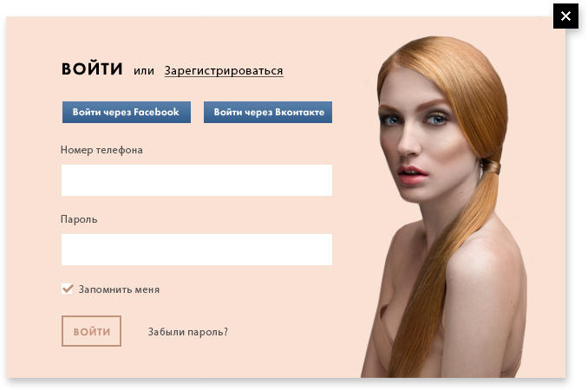Click the Номер телефона field label
Image resolution: width=588 pixels, height=390 pixels.
[101, 150]
